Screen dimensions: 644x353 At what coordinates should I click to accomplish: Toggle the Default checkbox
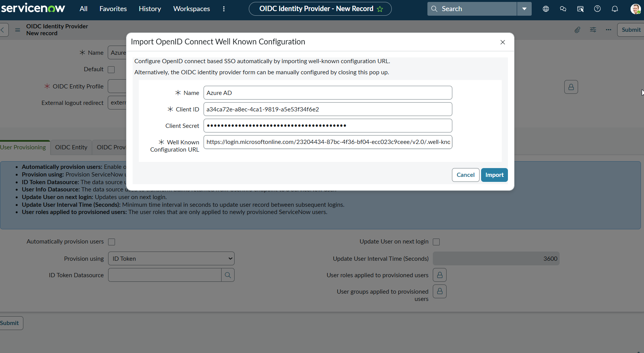click(111, 70)
